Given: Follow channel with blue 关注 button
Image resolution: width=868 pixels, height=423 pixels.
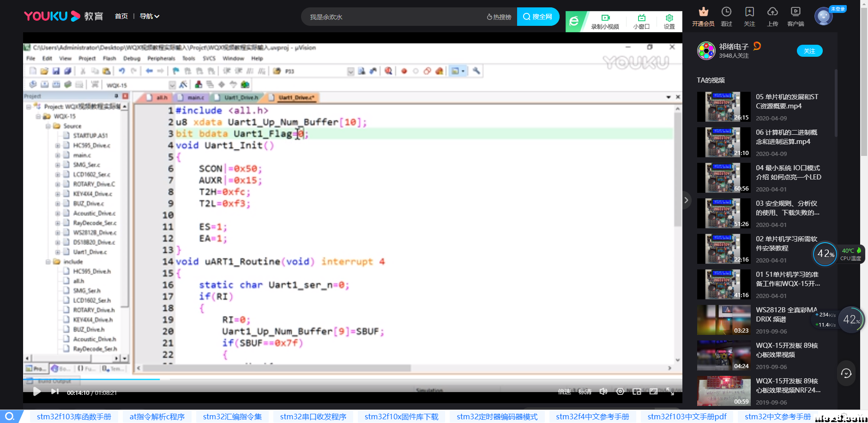Looking at the screenshot, I should click(809, 51).
